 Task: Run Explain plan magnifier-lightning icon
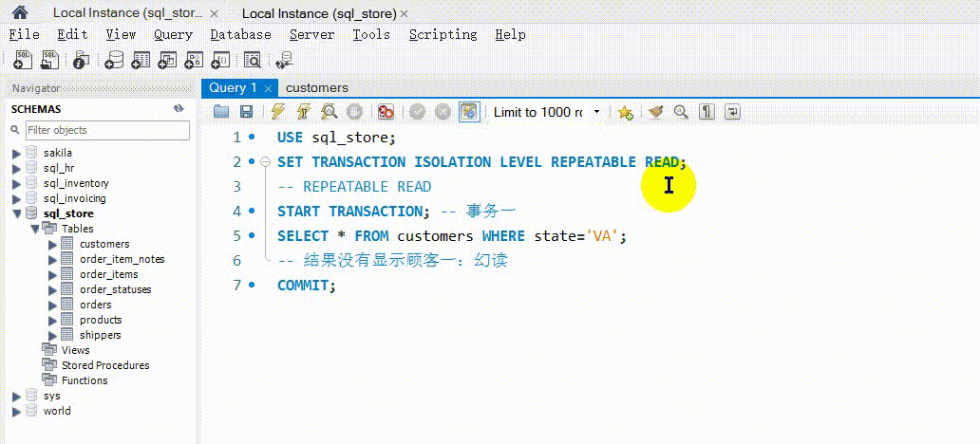(329, 112)
